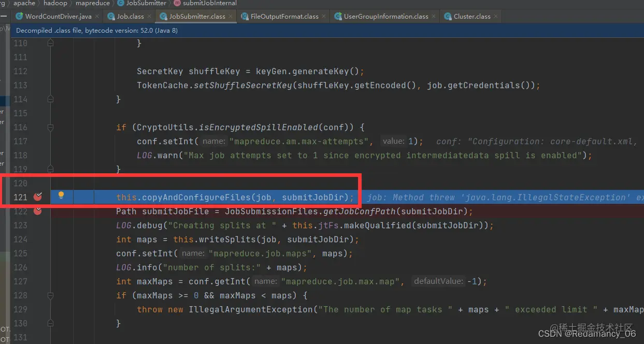Click 'IllegalArgumentException' on line 129
This screenshot has height=344, width=644.
[251, 309]
